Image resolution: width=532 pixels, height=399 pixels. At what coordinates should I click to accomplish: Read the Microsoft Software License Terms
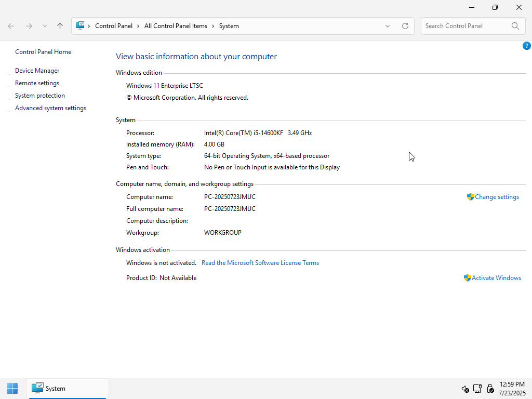260,263
